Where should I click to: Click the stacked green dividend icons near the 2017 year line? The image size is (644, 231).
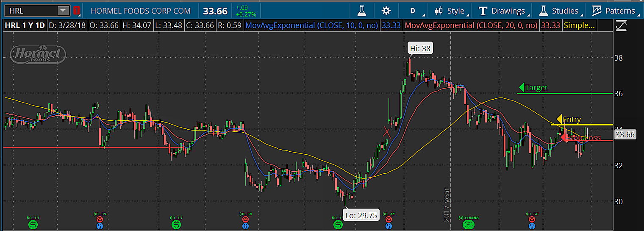(x=469, y=224)
